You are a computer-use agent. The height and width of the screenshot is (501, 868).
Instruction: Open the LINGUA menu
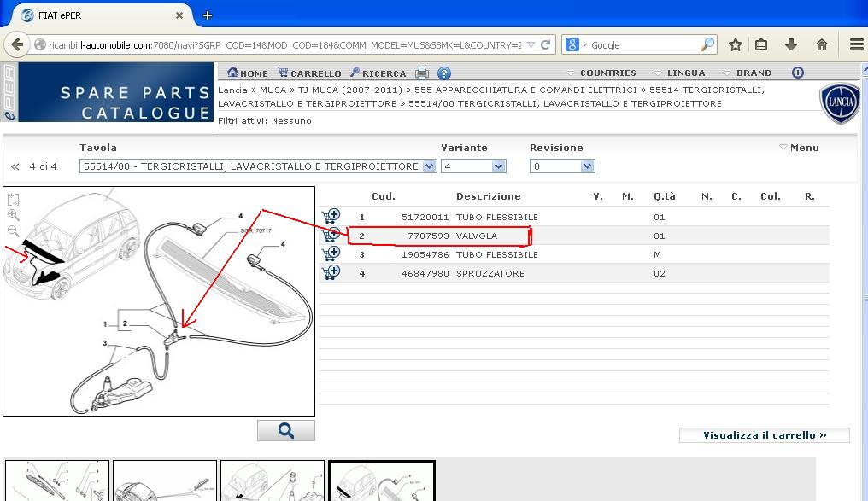click(680, 73)
